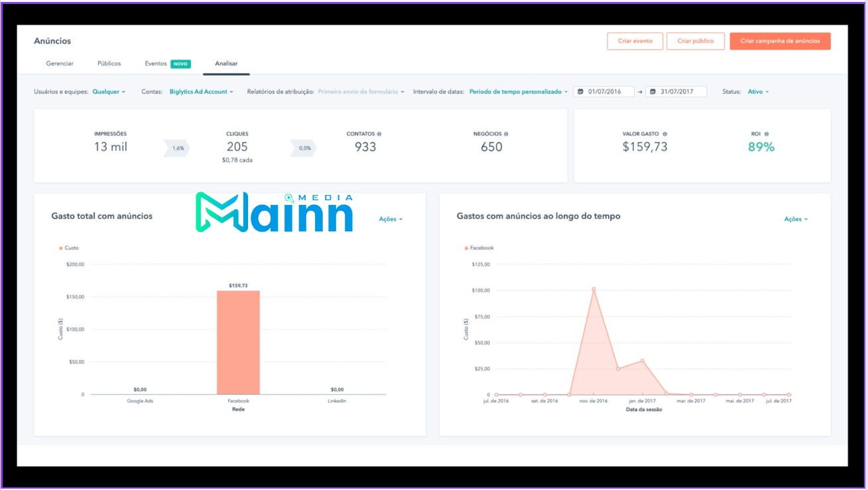Viewport: 868px width, 490px height.
Task: Select the Analisar tab
Action: 226,64
